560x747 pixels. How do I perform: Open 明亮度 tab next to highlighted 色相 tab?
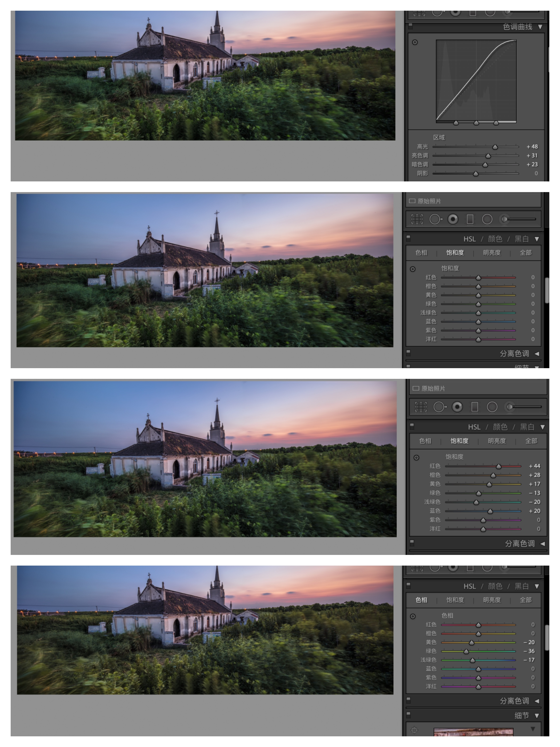491,600
